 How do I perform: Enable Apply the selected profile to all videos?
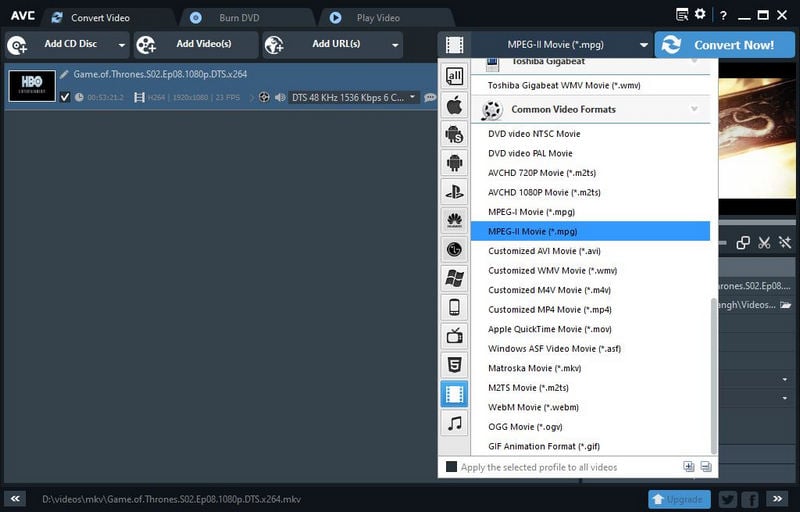(451, 467)
